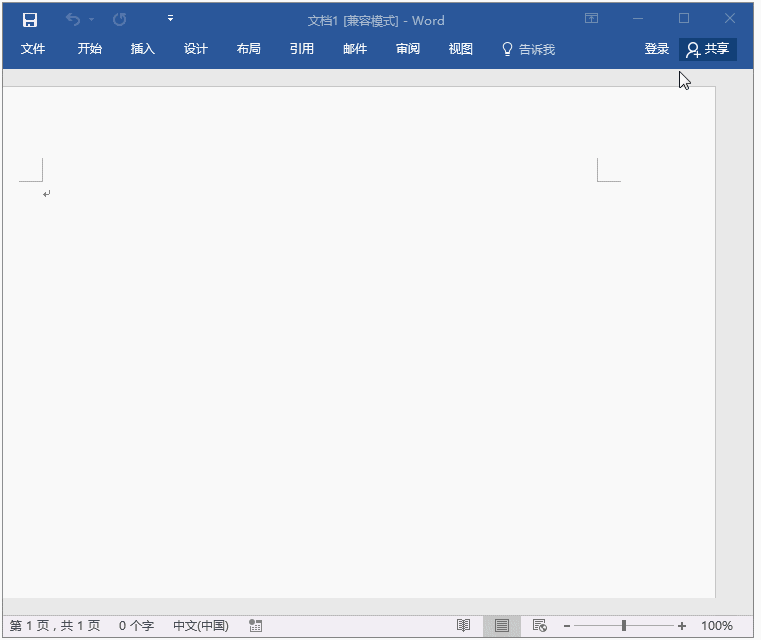The height and width of the screenshot is (640, 761).
Task: Click the 登录 sign-in link
Action: pyautogui.click(x=657, y=49)
